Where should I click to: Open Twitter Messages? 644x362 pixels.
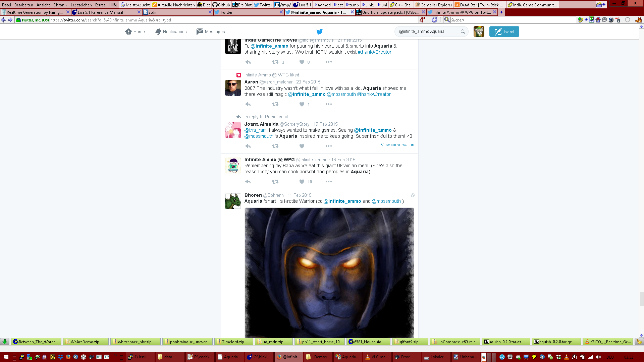211,32
